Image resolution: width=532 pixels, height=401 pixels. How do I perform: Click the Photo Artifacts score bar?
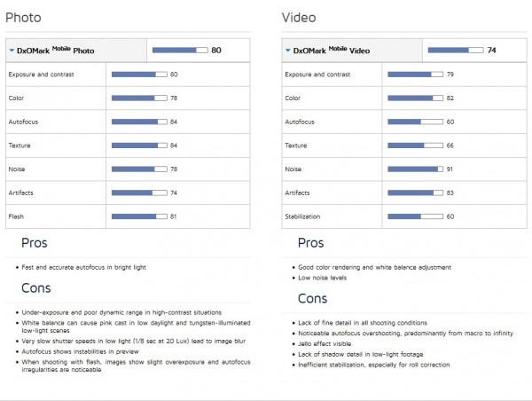click(x=139, y=193)
